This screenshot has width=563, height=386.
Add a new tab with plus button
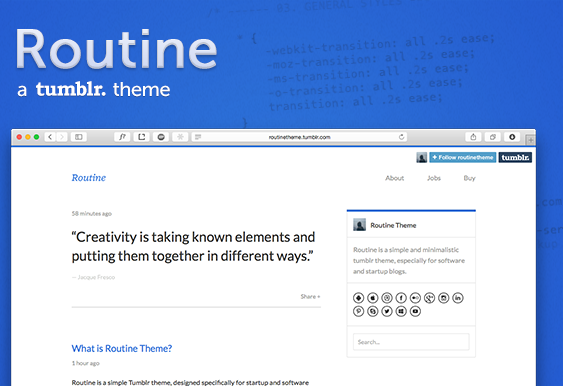[530, 140]
